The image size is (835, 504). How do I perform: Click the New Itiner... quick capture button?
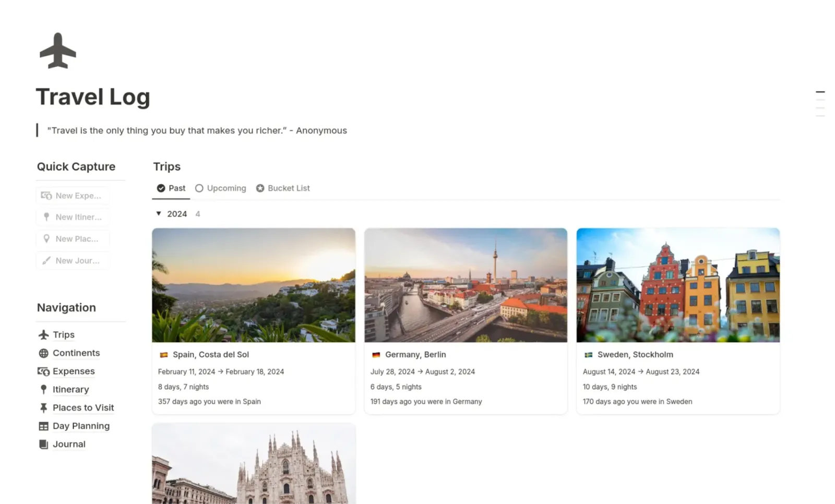pyautogui.click(x=73, y=217)
